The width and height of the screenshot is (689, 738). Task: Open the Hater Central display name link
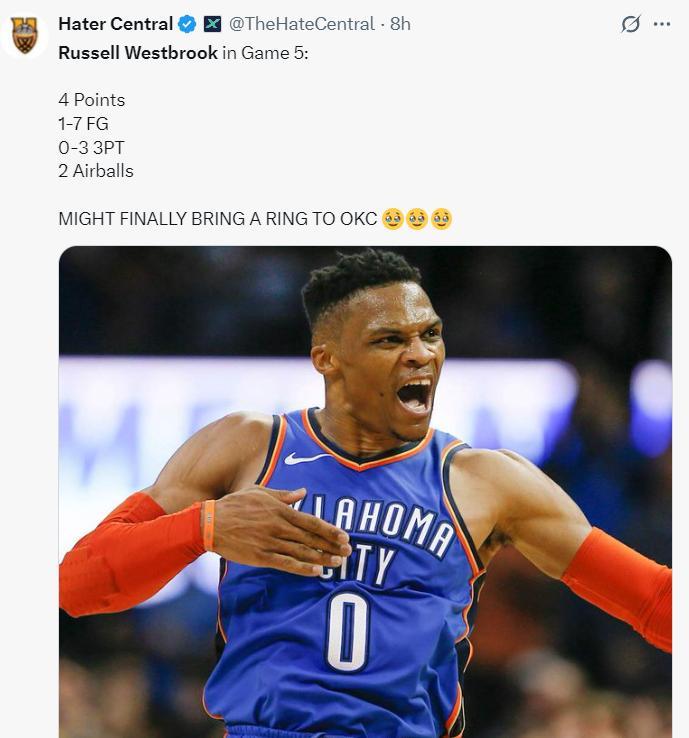pos(115,24)
